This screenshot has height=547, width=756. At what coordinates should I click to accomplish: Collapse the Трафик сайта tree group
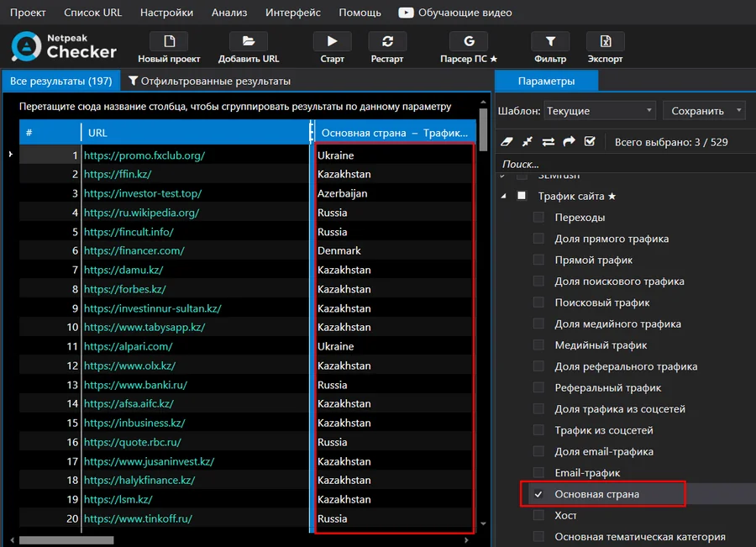click(503, 197)
